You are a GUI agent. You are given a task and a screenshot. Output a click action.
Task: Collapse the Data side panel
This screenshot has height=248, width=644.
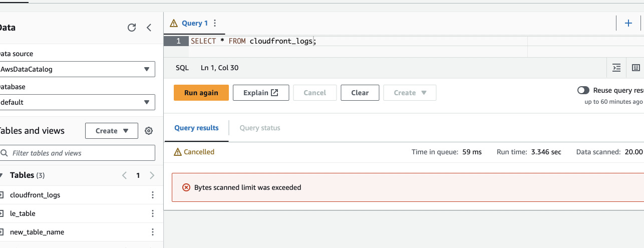[149, 28]
